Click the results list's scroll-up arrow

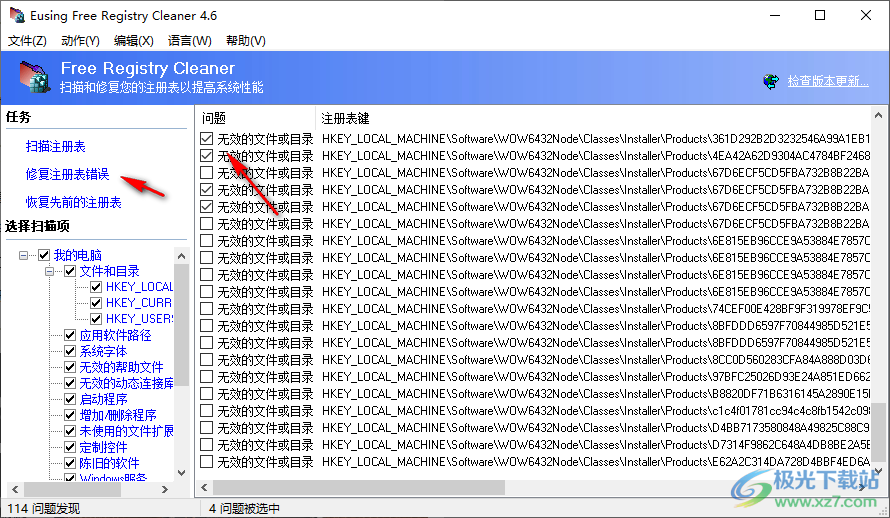pyautogui.click(x=878, y=115)
